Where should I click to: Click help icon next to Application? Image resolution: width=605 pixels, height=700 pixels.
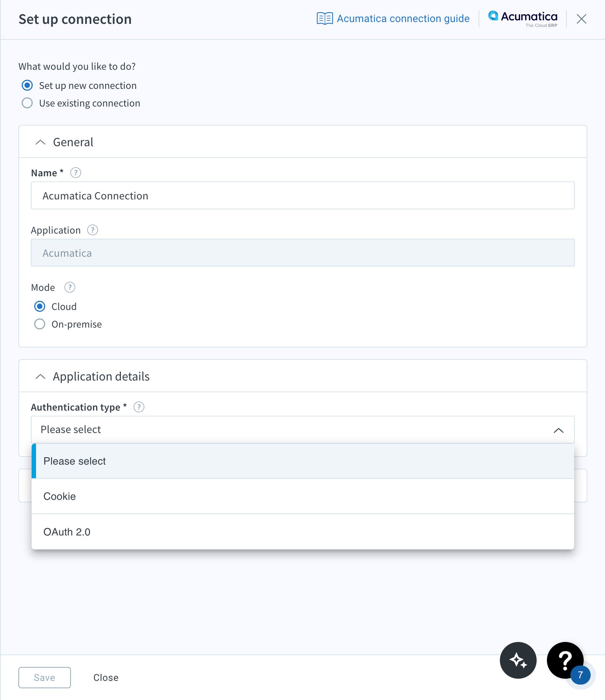[x=93, y=230]
